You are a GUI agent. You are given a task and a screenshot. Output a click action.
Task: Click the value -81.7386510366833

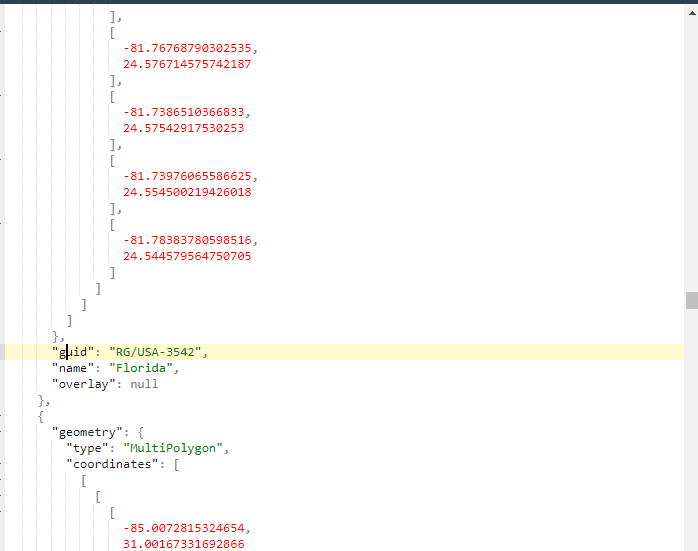(x=184, y=112)
